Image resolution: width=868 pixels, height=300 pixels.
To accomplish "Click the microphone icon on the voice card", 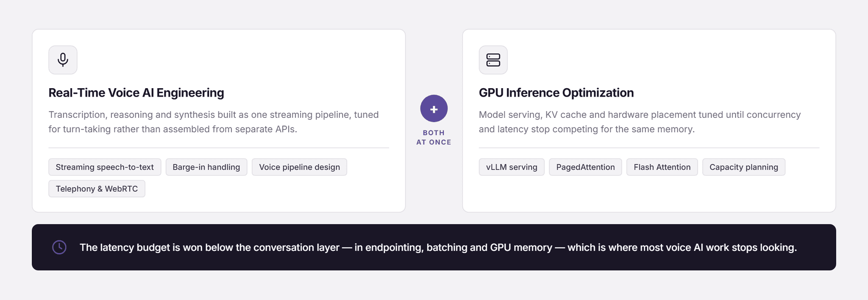I will (63, 60).
